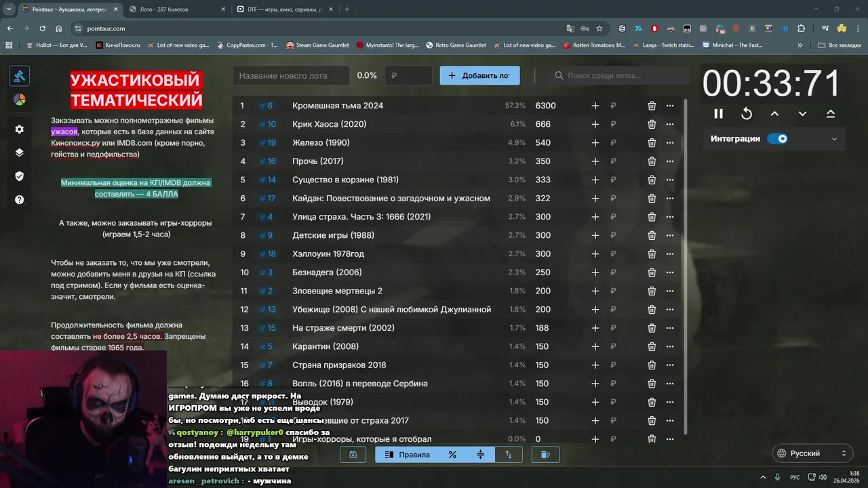Click the compact lots toolbar icon
Viewport: 868px width, 488px height.
(481, 455)
